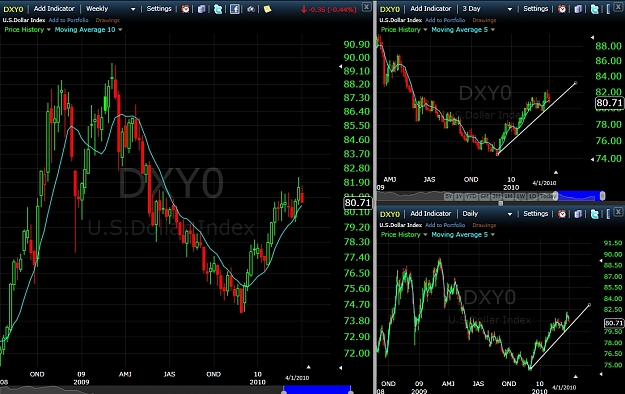Close the 3 Day chart panel
Screen dimensions: 625x394
[x=619, y=6]
